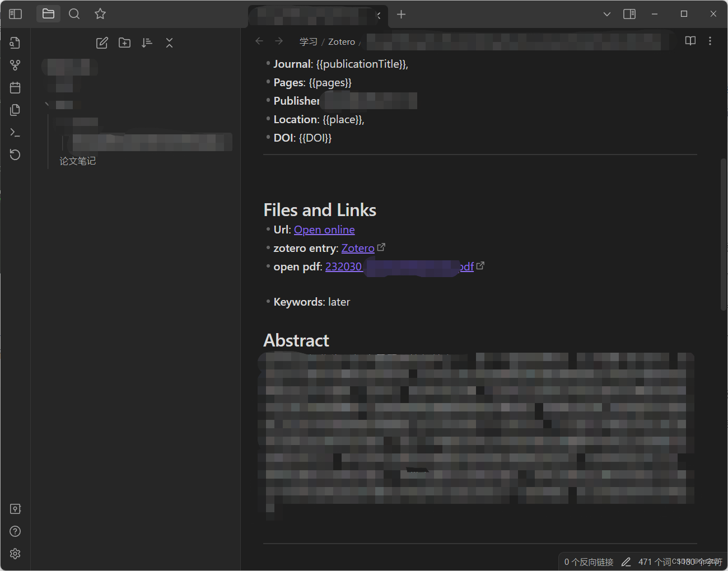This screenshot has height=571, width=728.
Task: Select the 论文笔记 item in explorer
Action: (78, 161)
